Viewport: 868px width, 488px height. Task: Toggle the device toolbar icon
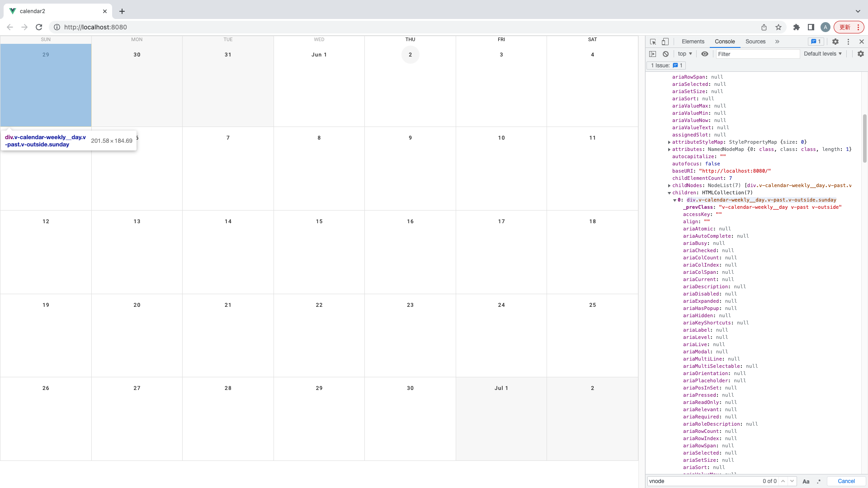665,42
